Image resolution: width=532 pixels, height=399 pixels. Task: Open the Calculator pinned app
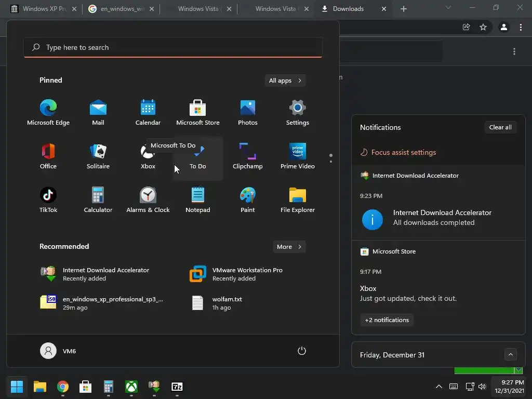[x=98, y=200]
